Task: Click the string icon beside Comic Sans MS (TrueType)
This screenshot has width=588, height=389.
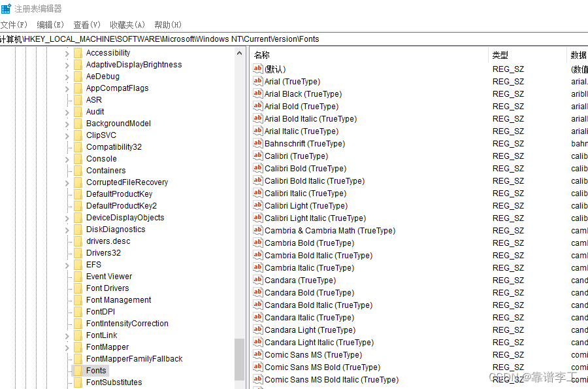Action: (x=257, y=354)
